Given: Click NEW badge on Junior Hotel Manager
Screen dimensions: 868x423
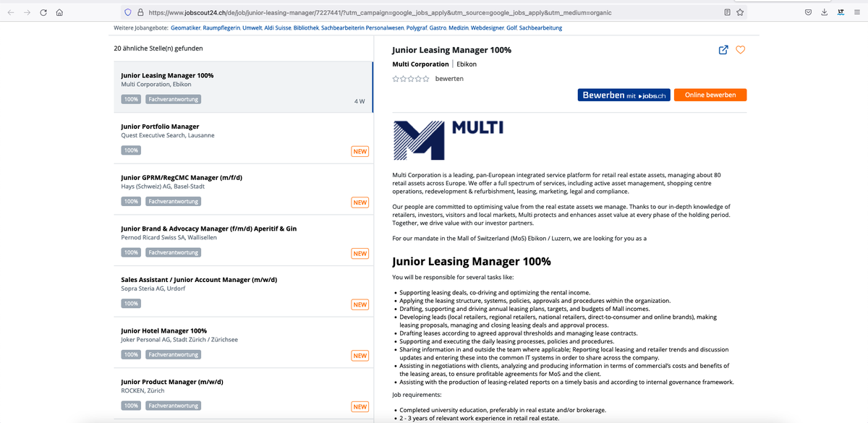Looking at the screenshot, I should 359,356.
